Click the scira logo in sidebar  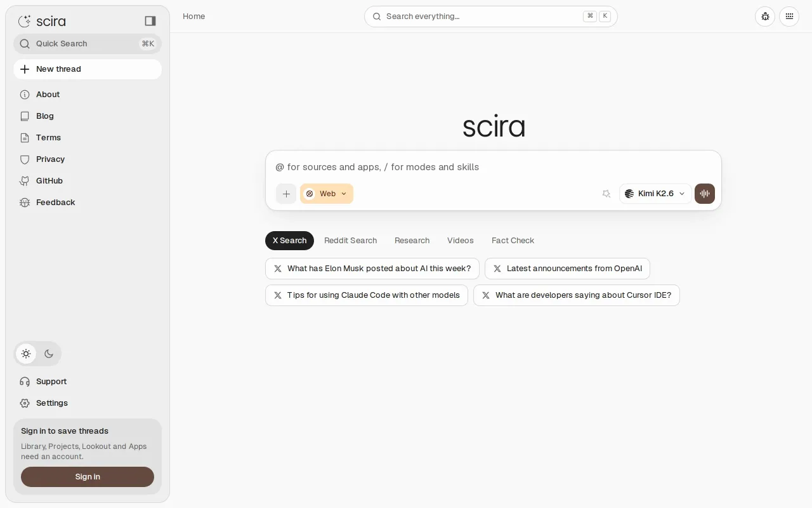[x=42, y=21]
